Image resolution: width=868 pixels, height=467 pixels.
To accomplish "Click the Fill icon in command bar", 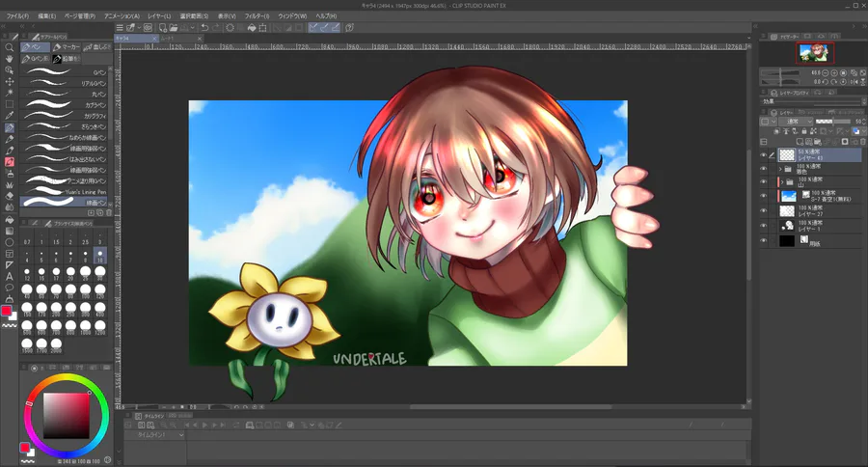I will click(x=252, y=27).
